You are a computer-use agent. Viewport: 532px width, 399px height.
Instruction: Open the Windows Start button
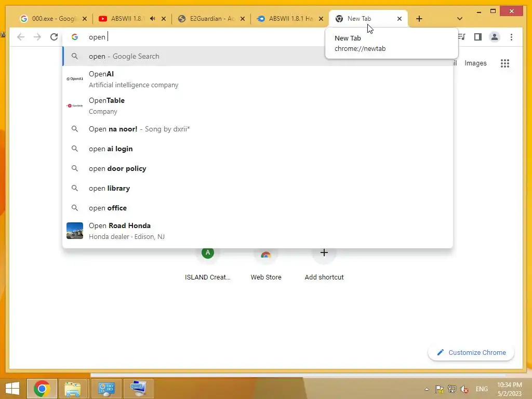pyautogui.click(x=12, y=389)
